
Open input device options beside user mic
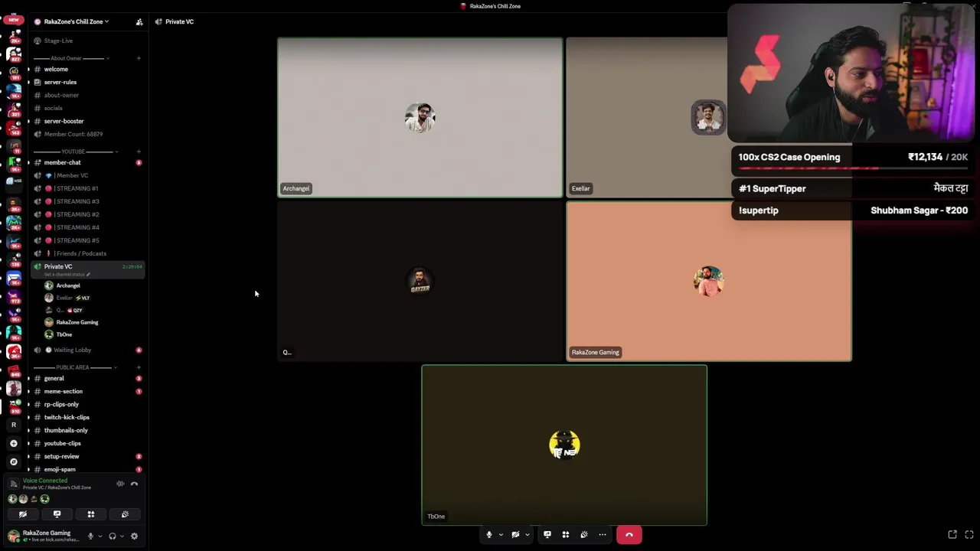tap(100, 536)
